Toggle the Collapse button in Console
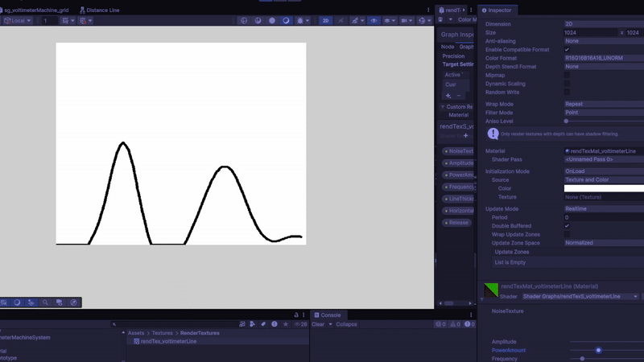The image size is (644, 362). coord(345,324)
